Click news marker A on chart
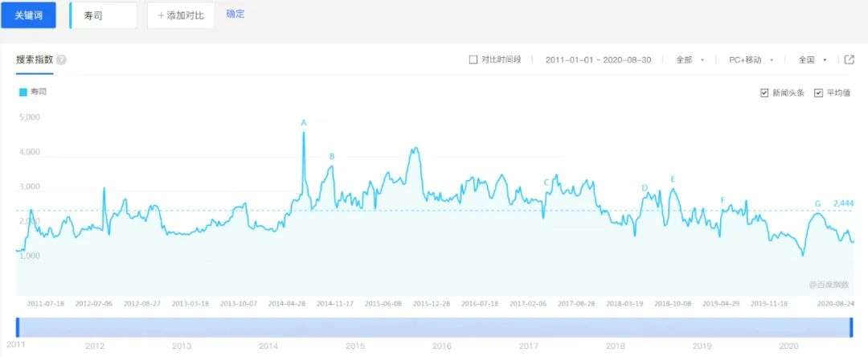Viewport: 868px width, 357px height. (x=304, y=123)
